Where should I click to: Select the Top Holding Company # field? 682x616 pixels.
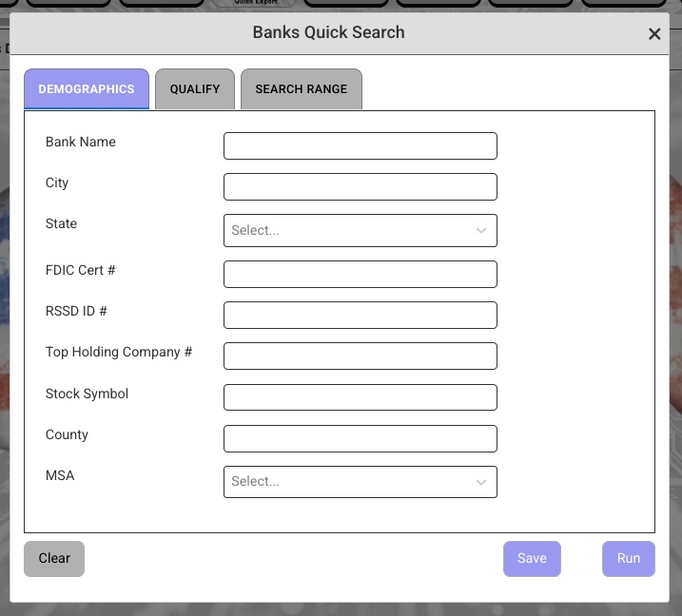coord(360,356)
